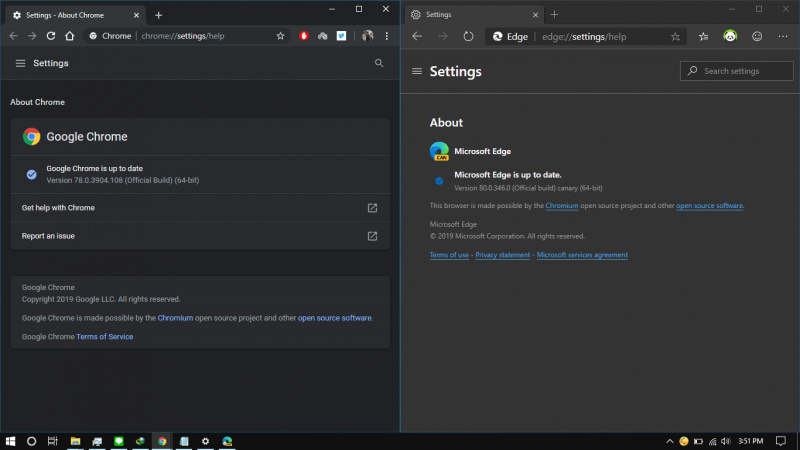Add this page to Edge favorites star
Image resolution: width=800 pixels, height=450 pixels.
(x=675, y=36)
